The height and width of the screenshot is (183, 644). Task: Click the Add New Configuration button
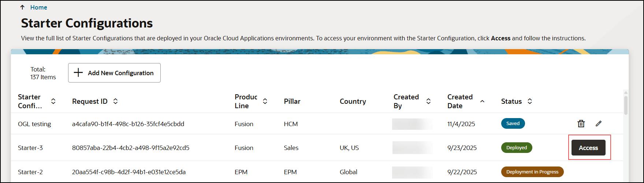pos(114,73)
